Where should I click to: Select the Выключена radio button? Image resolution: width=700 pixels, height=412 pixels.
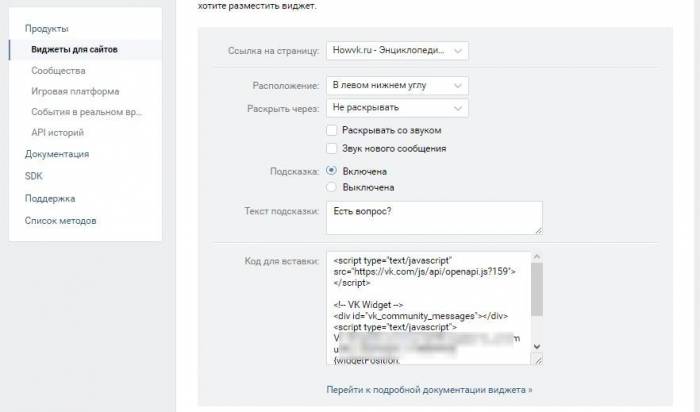click(x=332, y=187)
